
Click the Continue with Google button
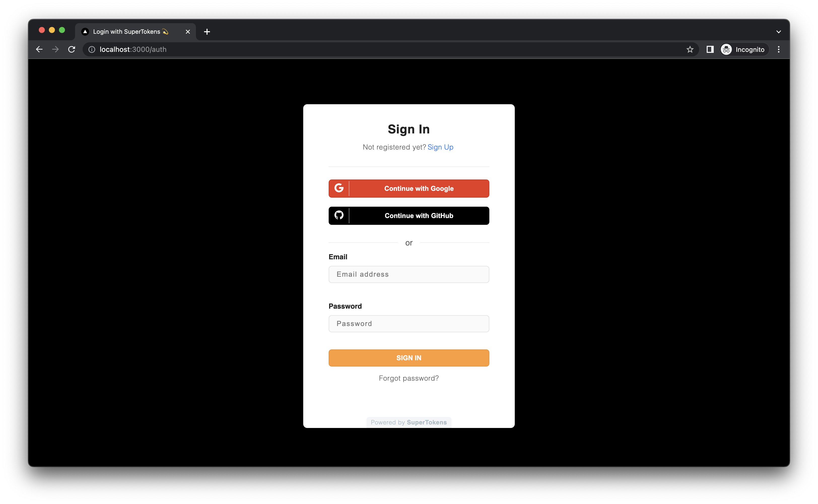(x=409, y=188)
